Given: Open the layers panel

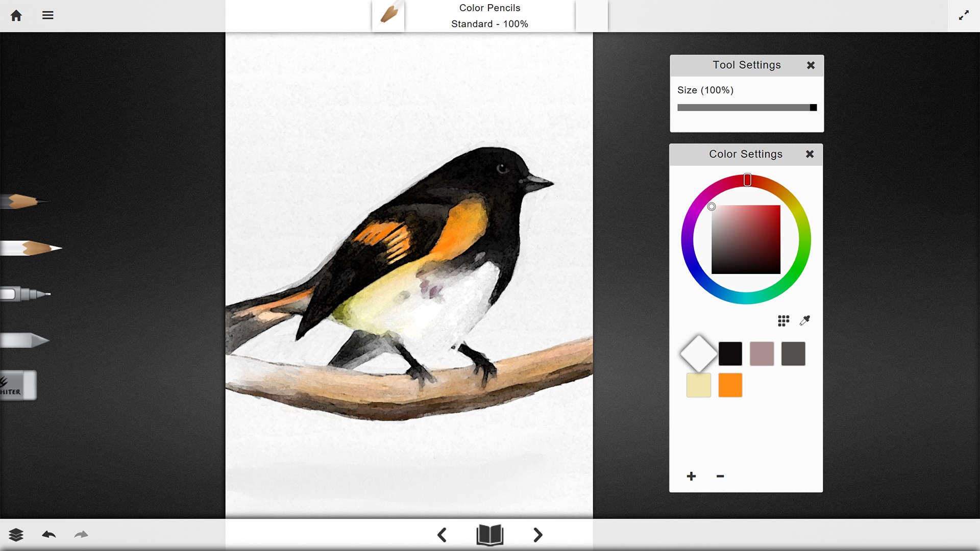Looking at the screenshot, I should point(17,535).
